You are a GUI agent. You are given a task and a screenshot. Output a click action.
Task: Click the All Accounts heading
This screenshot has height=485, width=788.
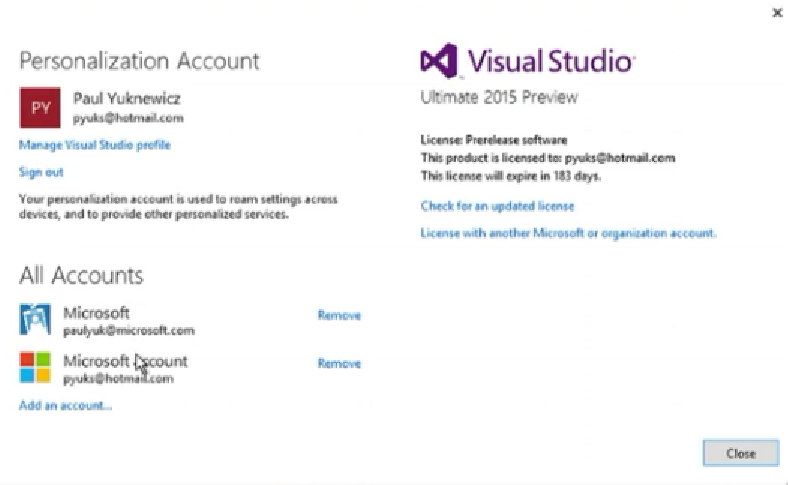pos(81,275)
